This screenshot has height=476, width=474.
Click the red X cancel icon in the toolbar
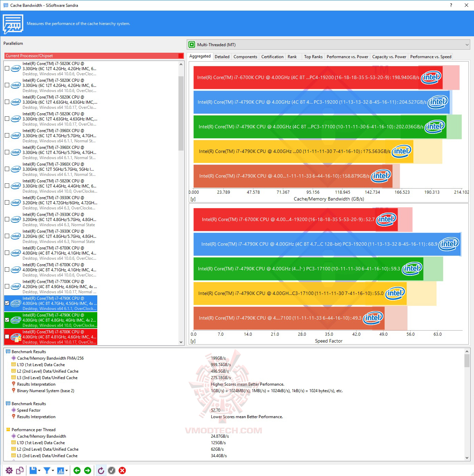coord(122,471)
